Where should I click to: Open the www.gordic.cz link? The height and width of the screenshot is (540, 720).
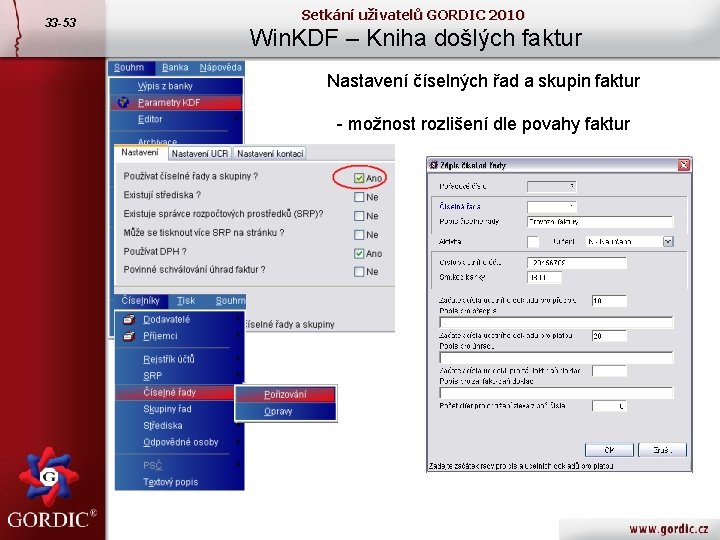pos(668,529)
